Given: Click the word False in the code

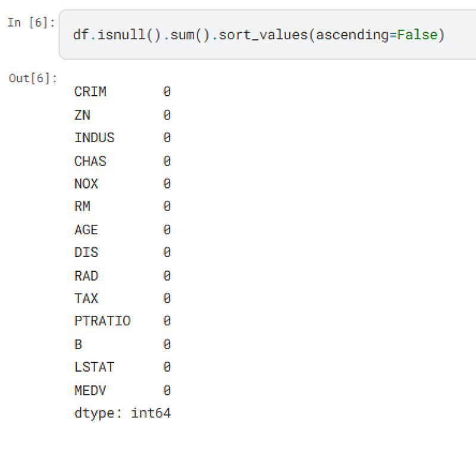Looking at the screenshot, I should (417, 35).
